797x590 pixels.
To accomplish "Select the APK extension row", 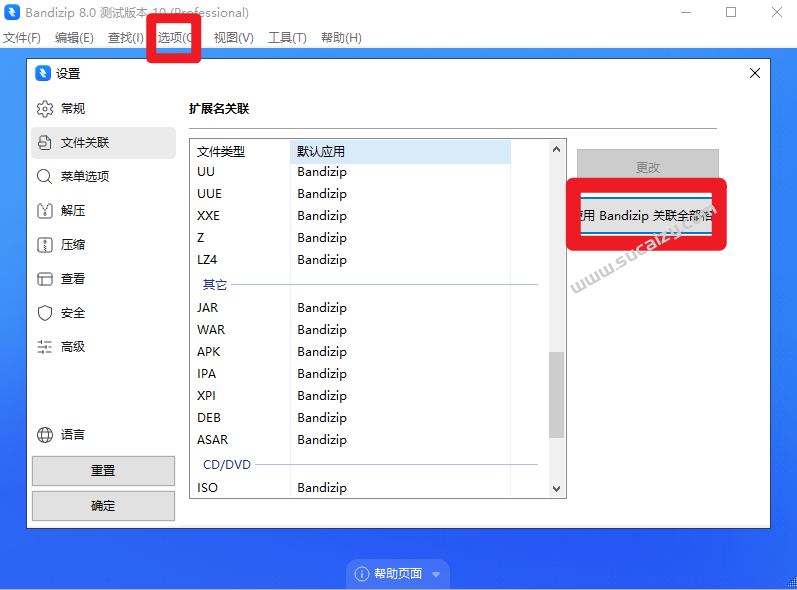I will [352, 352].
